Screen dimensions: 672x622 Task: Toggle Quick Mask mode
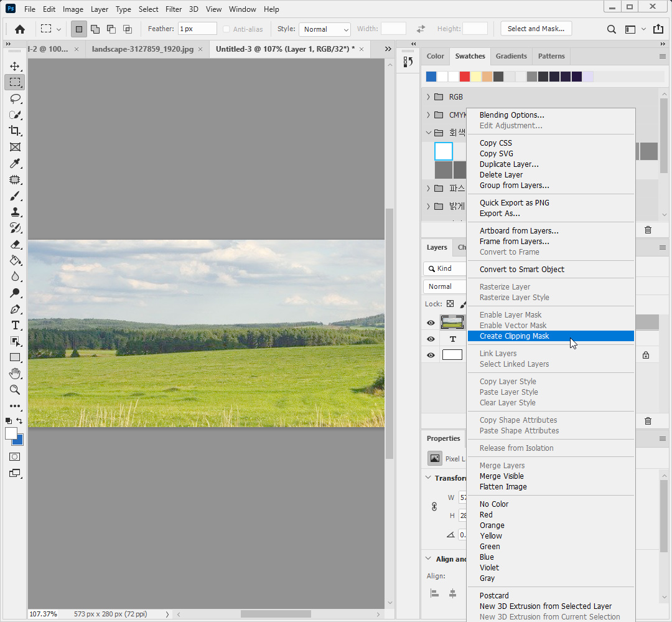click(x=15, y=457)
